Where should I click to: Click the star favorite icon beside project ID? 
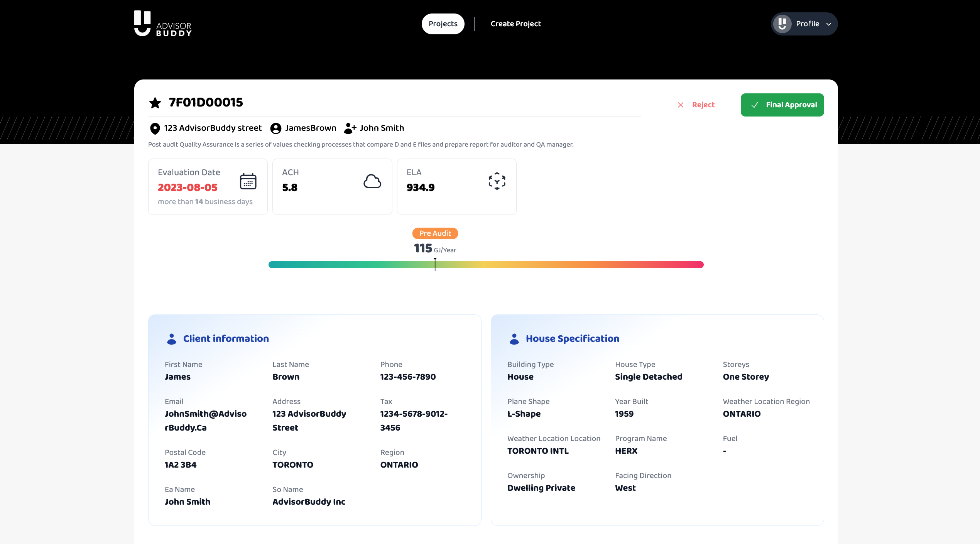point(155,103)
